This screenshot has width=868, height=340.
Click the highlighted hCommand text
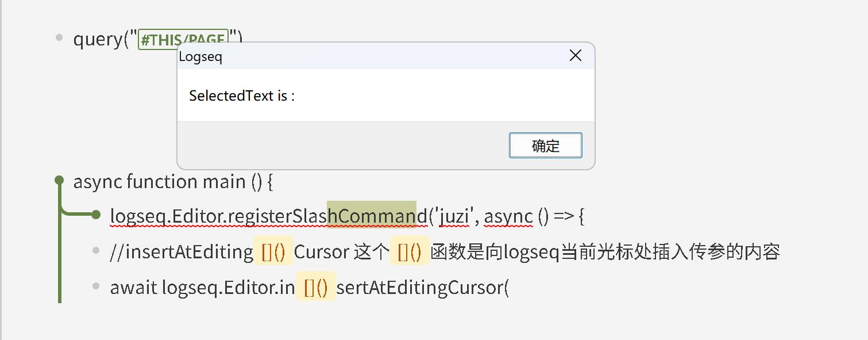(x=372, y=216)
